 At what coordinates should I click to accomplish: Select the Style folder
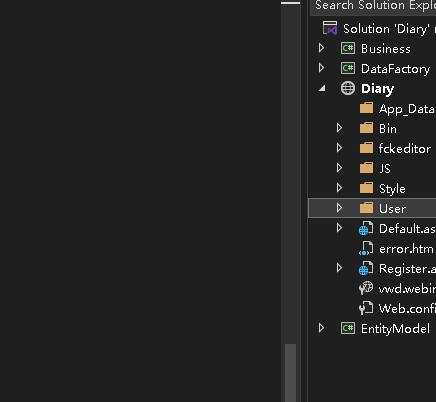tap(372, 188)
